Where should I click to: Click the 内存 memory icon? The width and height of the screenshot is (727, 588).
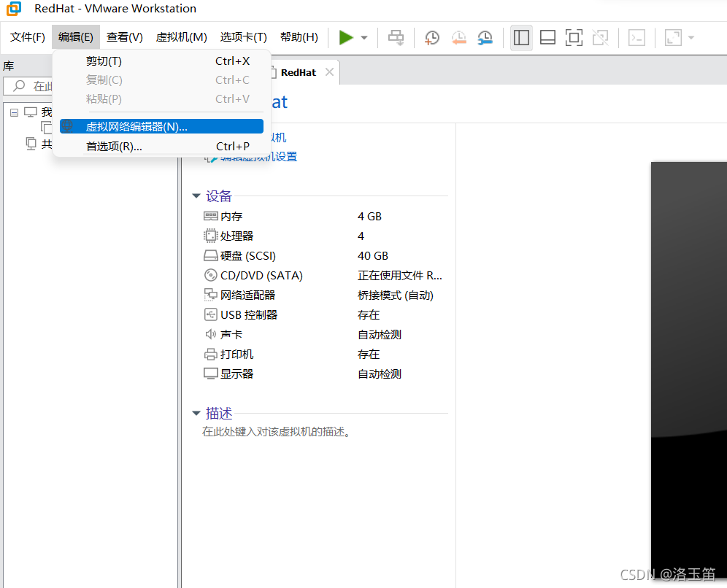pos(210,216)
